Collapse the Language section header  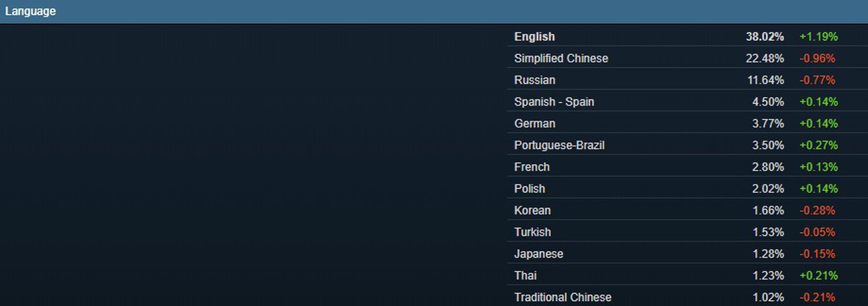pyautogui.click(x=30, y=12)
